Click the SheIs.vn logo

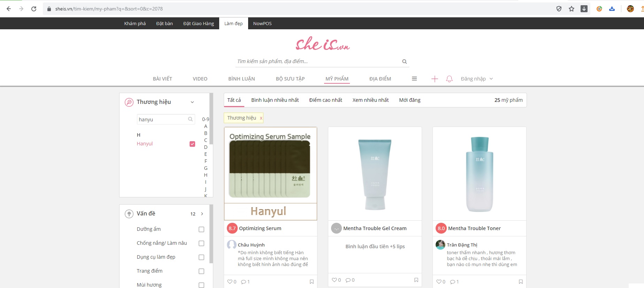tap(322, 44)
